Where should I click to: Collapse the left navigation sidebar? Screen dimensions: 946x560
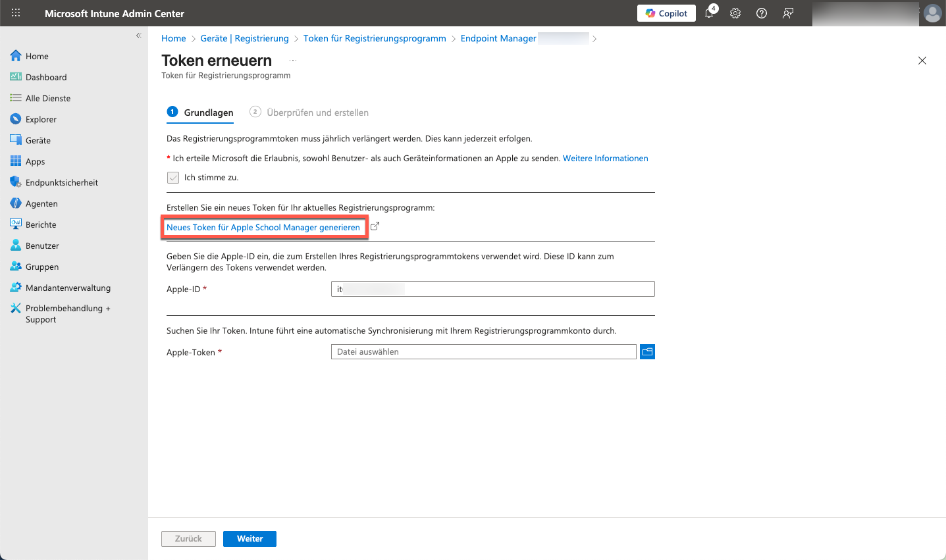138,36
